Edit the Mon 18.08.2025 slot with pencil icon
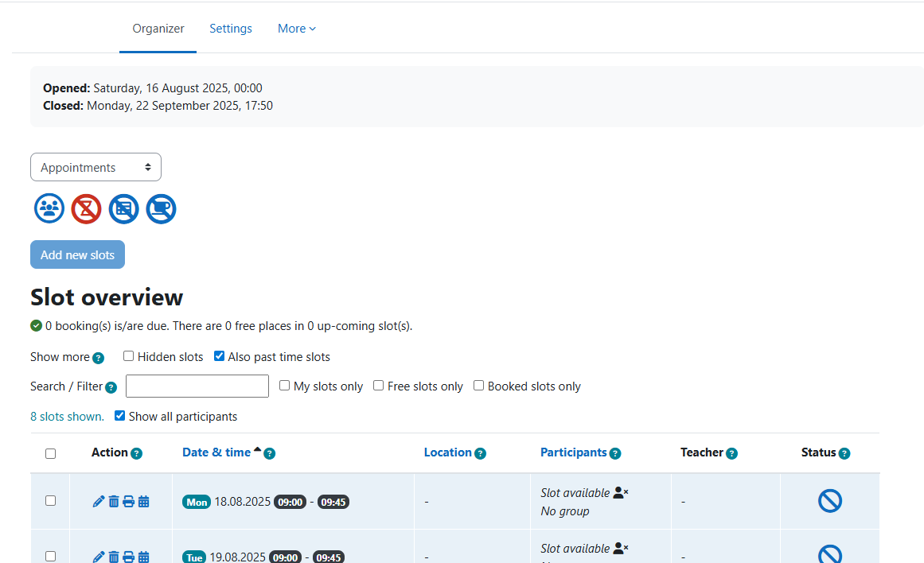 [x=99, y=502]
